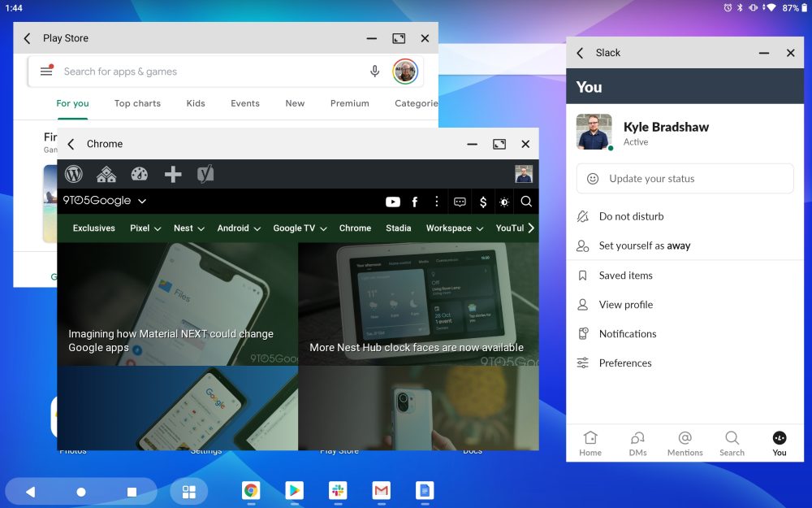Image resolution: width=812 pixels, height=508 pixels.
Task: Go to the Slack DMs tab
Action: pos(637,443)
